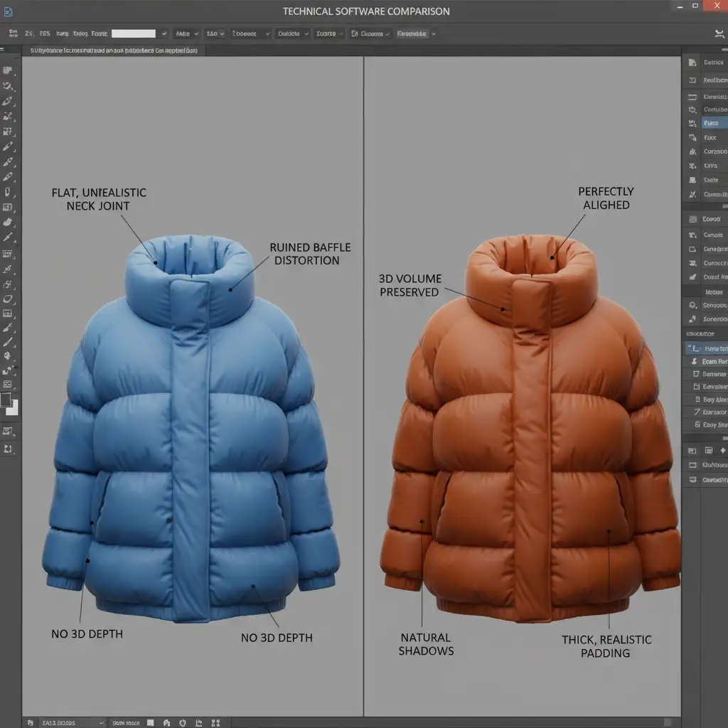Select the Lasso tool in left toolbar
This screenshot has height=728, width=728.
click(x=9, y=86)
